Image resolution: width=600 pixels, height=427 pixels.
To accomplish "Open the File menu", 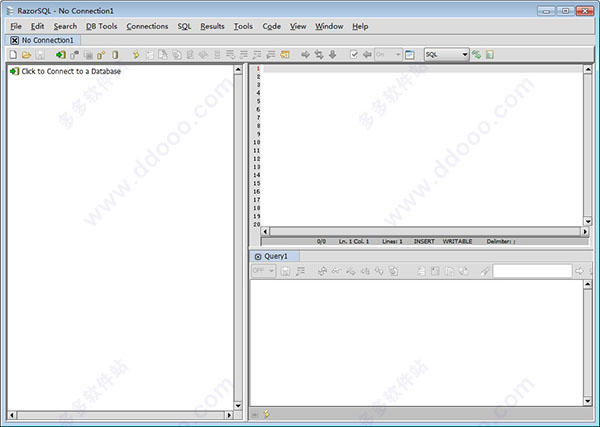I will tap(16, 26).
